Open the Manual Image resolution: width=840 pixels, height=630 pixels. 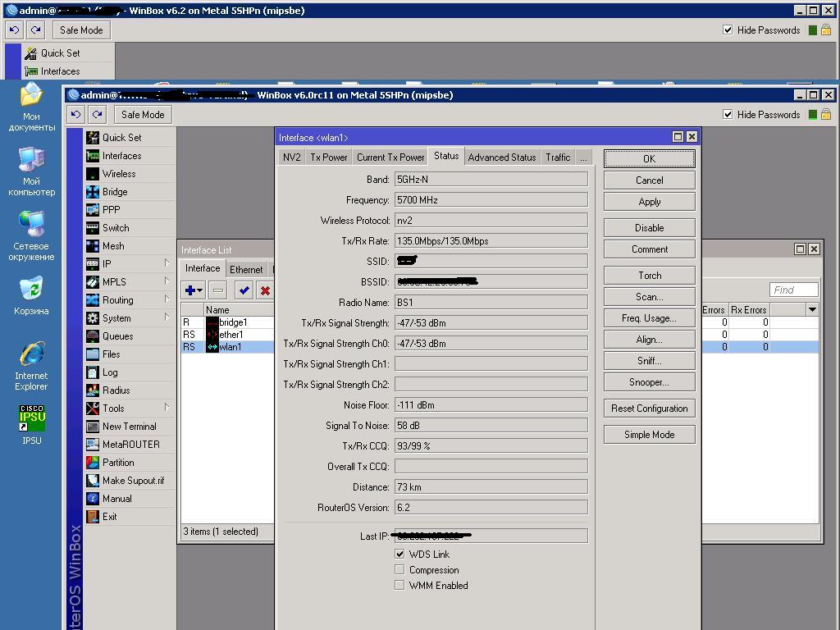[x=130, y=498]
